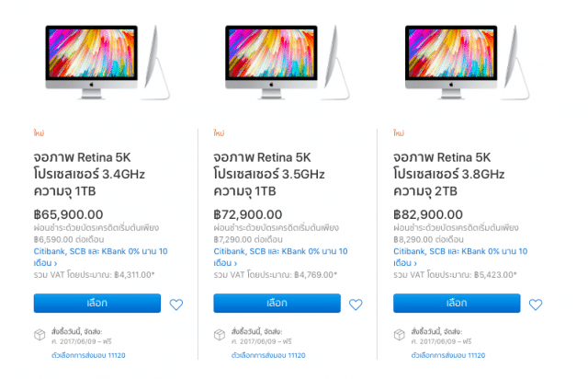Open the Citibank, SCB, KBank 0% link for ฿65,900 iMac
Viewport: 588px width, 379px height.
coord(99,251)
